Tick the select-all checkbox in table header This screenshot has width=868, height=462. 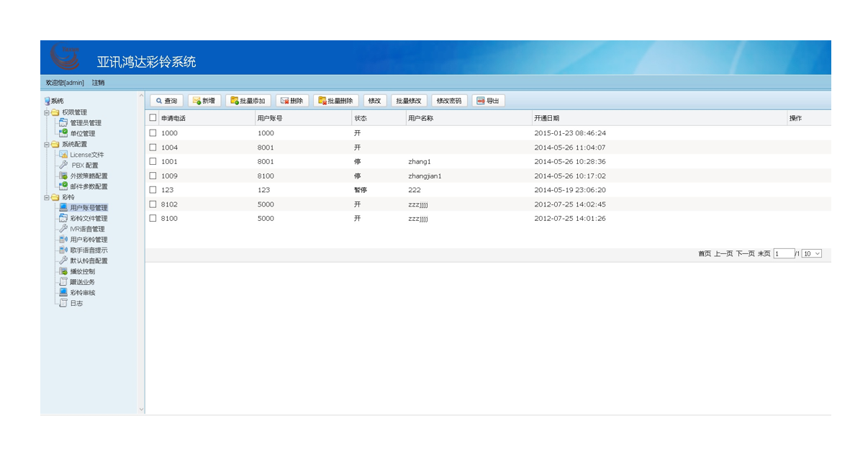click(153, 118)
